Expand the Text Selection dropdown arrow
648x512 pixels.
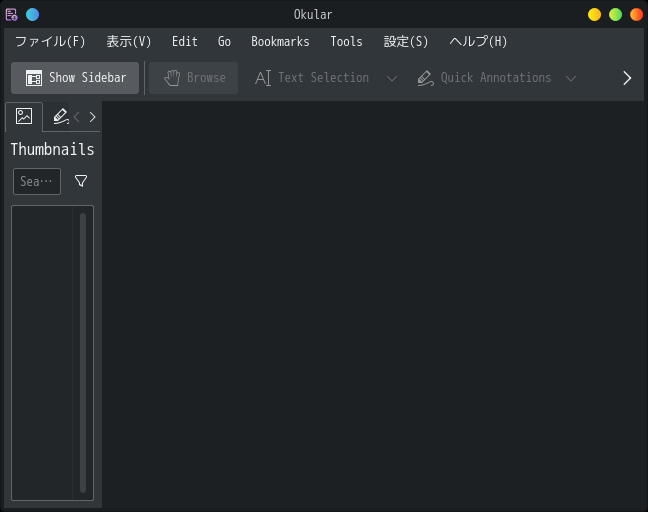(392, 78)
